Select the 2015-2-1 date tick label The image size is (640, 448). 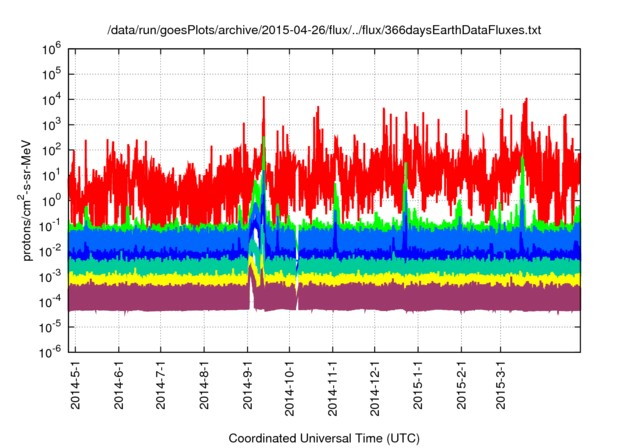click(x=461, y=386)
